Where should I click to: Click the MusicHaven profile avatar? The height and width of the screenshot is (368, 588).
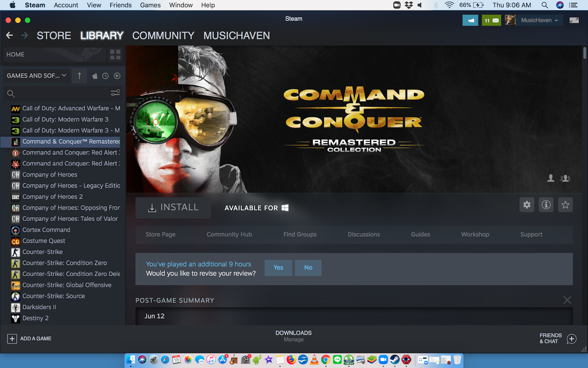coord(510,20)
